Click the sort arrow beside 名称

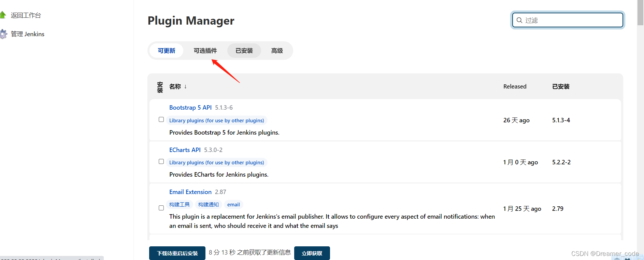pos(185,86)
